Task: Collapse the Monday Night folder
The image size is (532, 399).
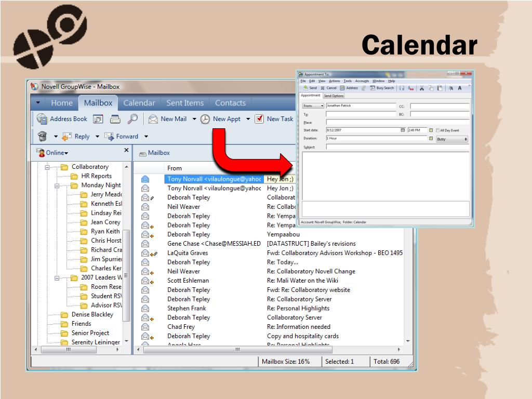Action: pos(57,185)
